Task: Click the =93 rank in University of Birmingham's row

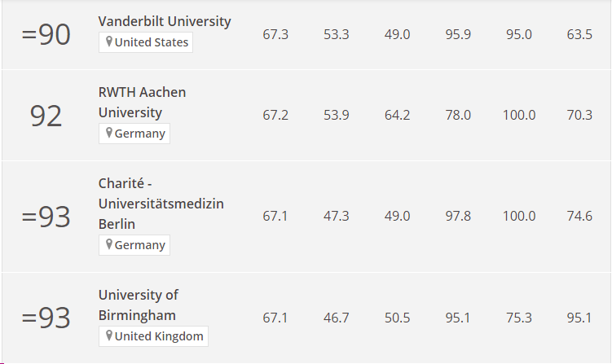Action: click(x=46, y=318)
